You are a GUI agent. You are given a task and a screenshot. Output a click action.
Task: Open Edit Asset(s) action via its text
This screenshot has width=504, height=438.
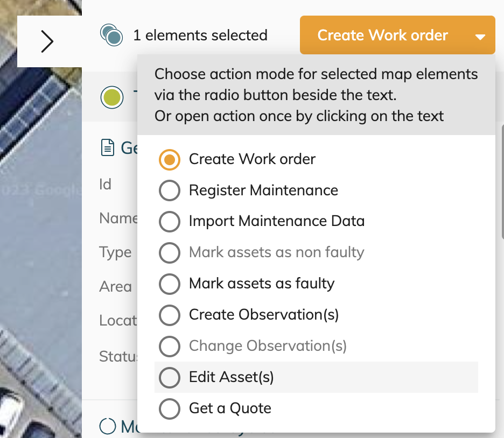point(231,378)
